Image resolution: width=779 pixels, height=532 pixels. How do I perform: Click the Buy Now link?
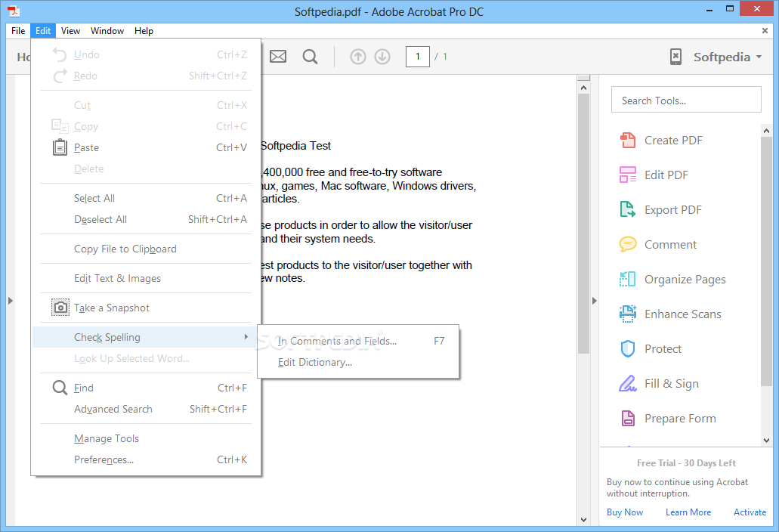625,512
